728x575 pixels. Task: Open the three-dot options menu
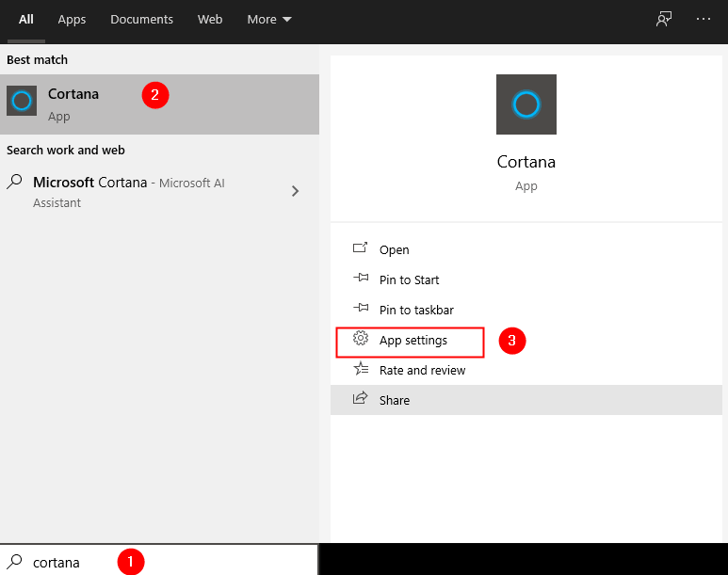click(704, 19)
